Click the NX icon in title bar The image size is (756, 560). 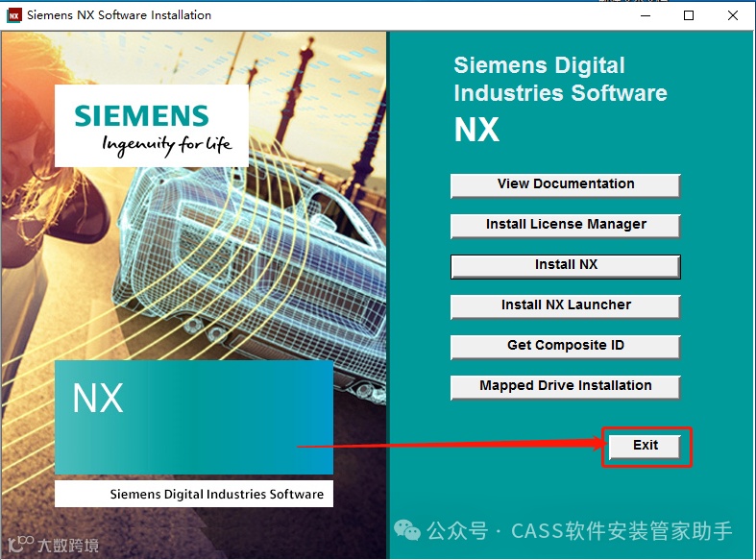pyautogui.click(x=14, y=15)
